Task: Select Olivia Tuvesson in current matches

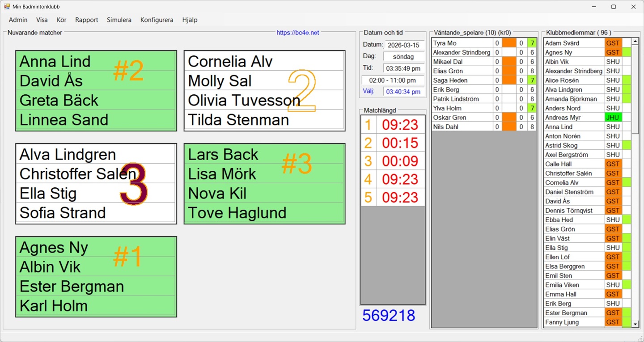Action: (264, 100)
